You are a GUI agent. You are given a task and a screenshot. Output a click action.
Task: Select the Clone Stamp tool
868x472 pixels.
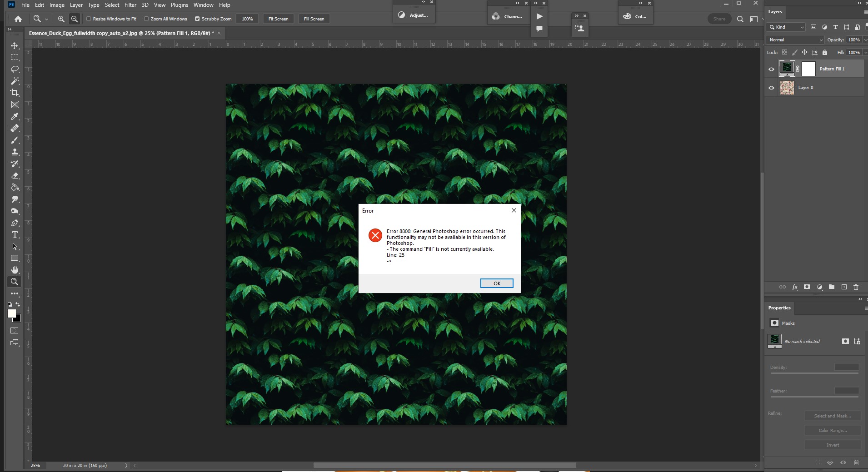(x=15, y=152)
